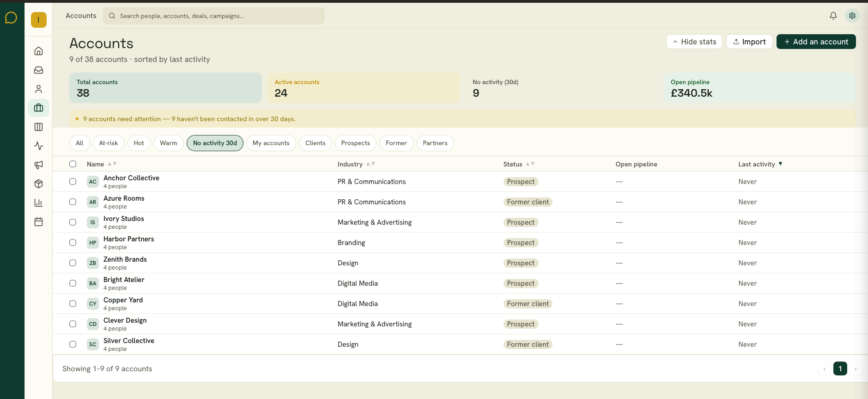Open the Inbox tray icon in sidebar

[x=39, y=70]
